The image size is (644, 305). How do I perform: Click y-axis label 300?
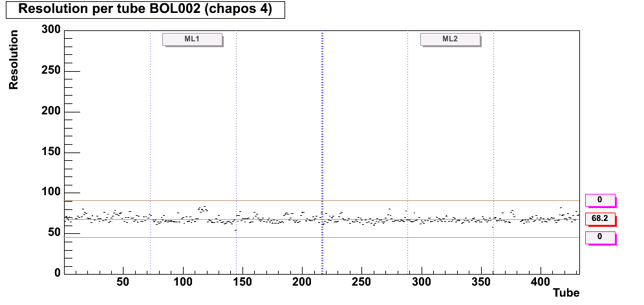51,30
